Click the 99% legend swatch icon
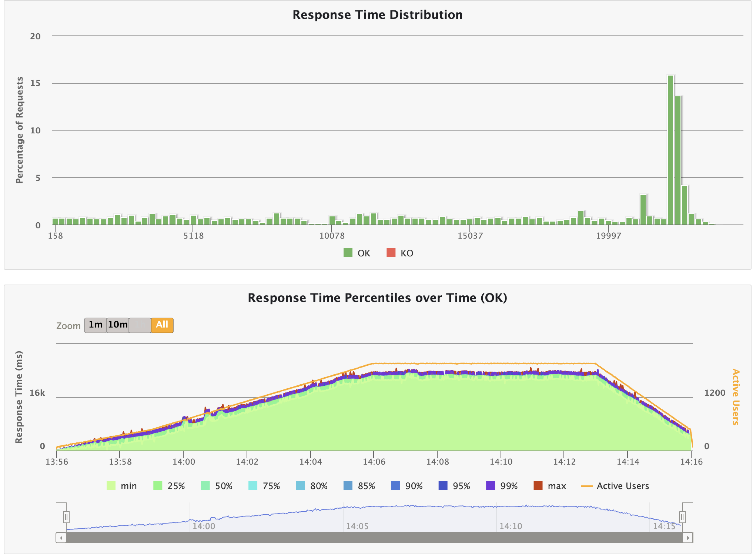Image resolution: width=756 pixels, height=558 pixels. tap(490, 485)
